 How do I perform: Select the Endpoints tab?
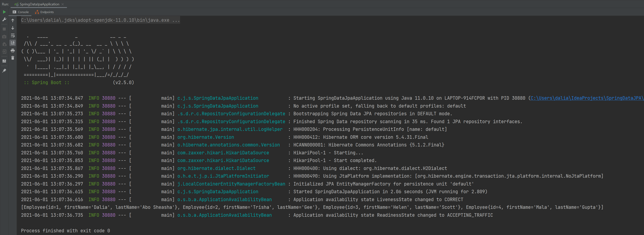(46, 11)
